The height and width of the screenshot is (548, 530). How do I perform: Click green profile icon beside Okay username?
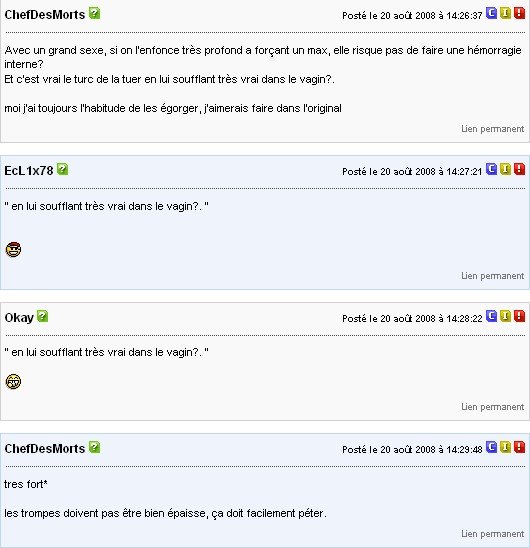(x=42, y=316)
